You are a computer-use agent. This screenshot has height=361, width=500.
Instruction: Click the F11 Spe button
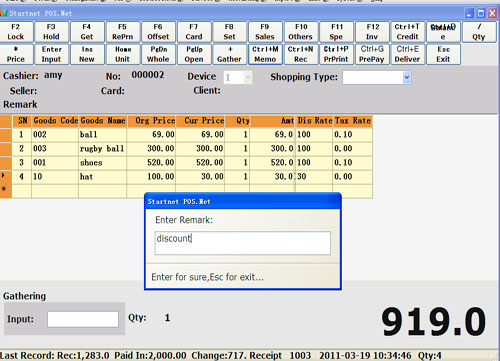coord(336,32)
